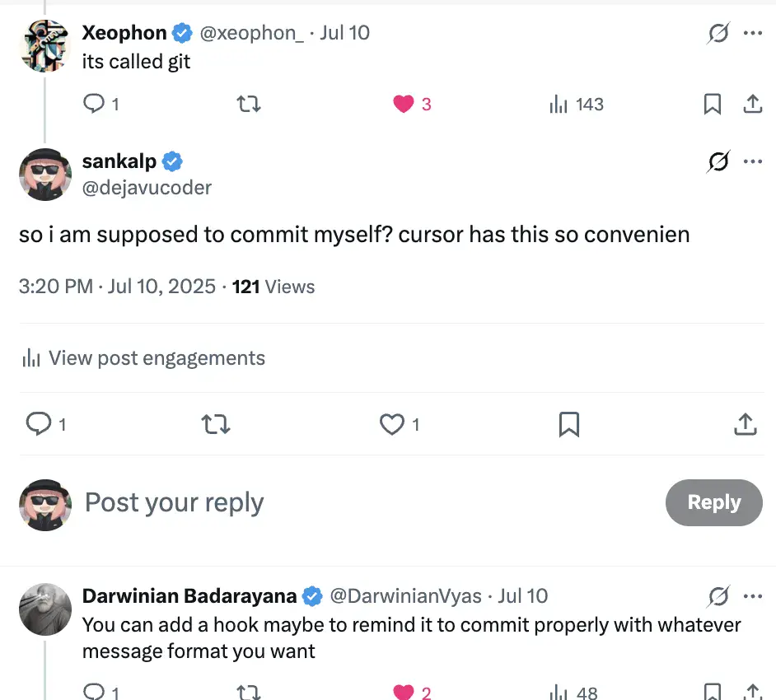Image resolution: width=776 pixels, height=700 pixels.
Task: Unlike Xeophon's post with 3 likes
Action: (x=404, y=105)
